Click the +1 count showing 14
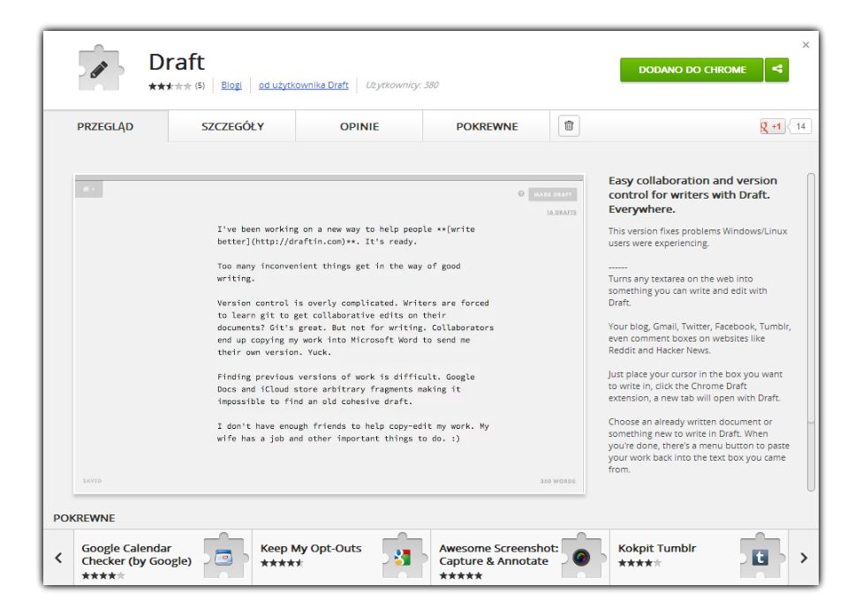The height and width of the screenshot is (616, 862). 800,126
